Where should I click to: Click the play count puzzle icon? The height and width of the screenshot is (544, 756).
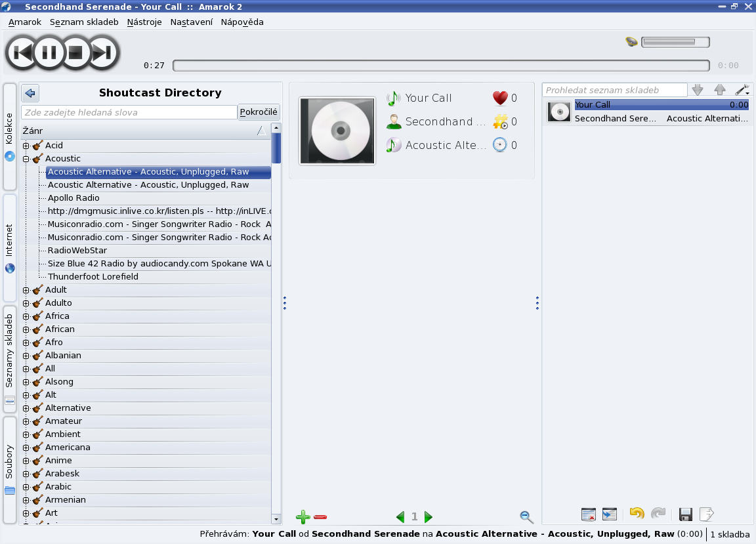(x=500, y=121)
